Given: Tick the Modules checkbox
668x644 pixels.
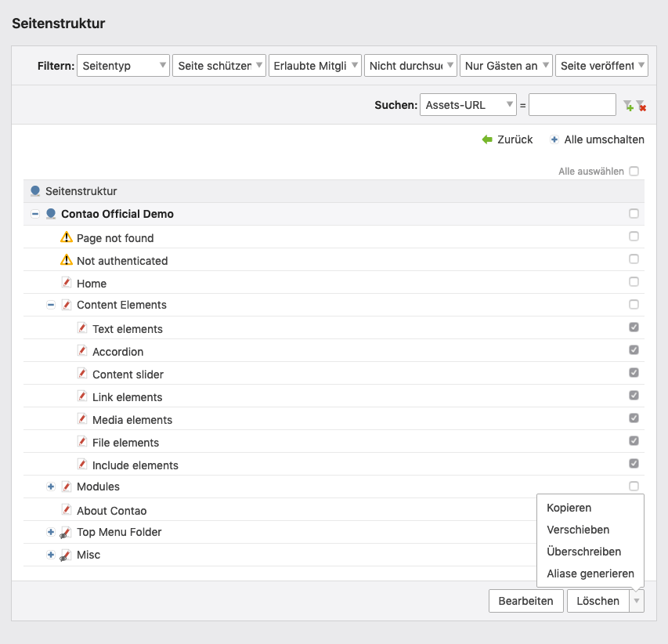Looking at the screenshot, I should point(634,486).
